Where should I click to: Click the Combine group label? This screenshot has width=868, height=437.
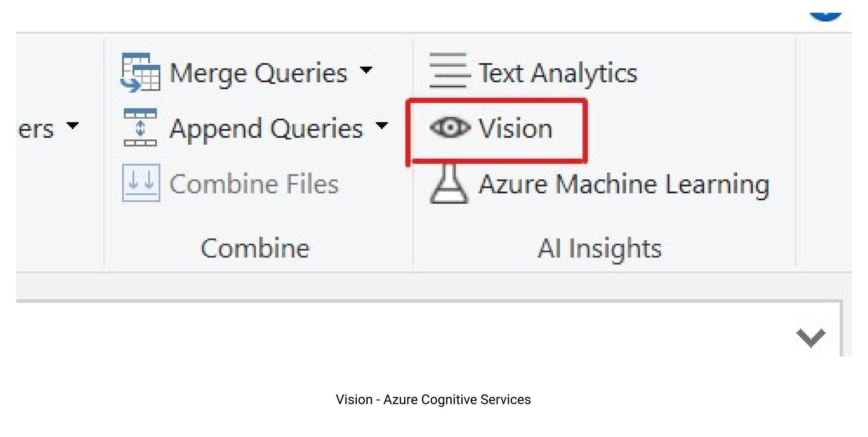click(255, 248)
